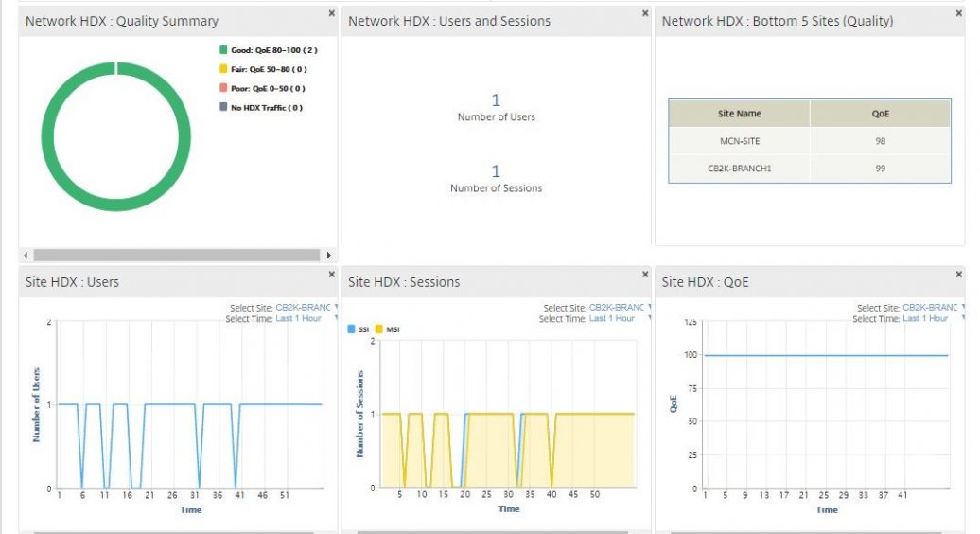Open Select Site dropdown in Site HDX QoE
Viewport: 980px width, 534px height.
[930, 308]
